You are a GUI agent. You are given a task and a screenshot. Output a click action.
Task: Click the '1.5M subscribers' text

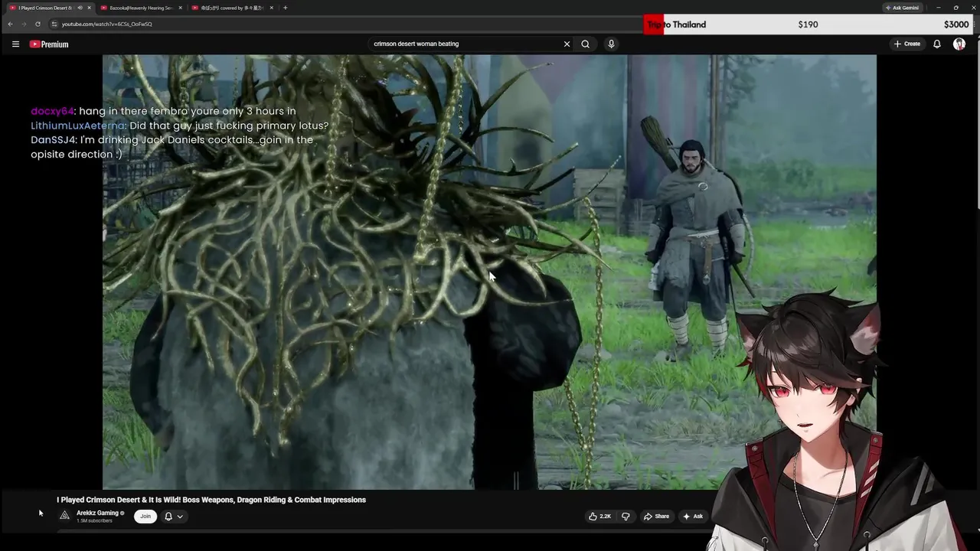[x=94, y=521]
